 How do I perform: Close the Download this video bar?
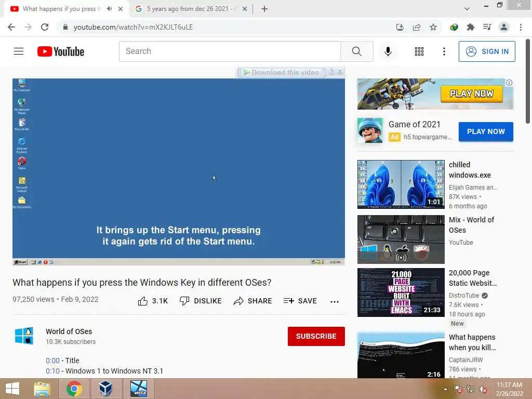point(340,72)
